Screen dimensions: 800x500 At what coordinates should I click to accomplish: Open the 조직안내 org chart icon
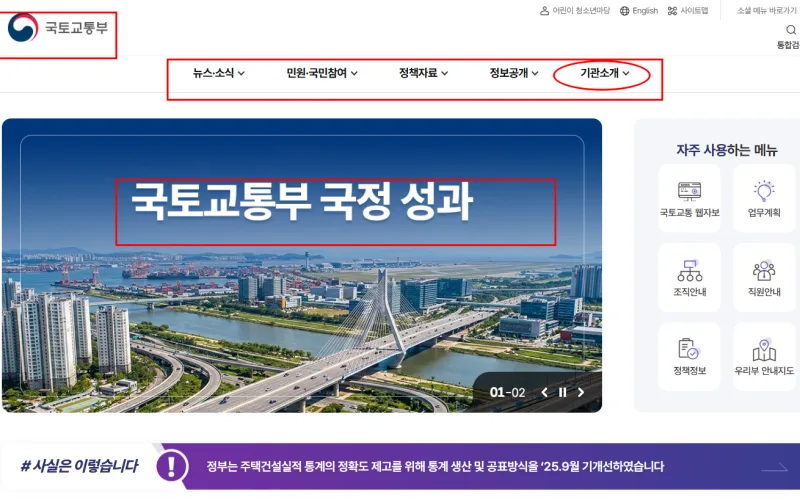(690, 270)
